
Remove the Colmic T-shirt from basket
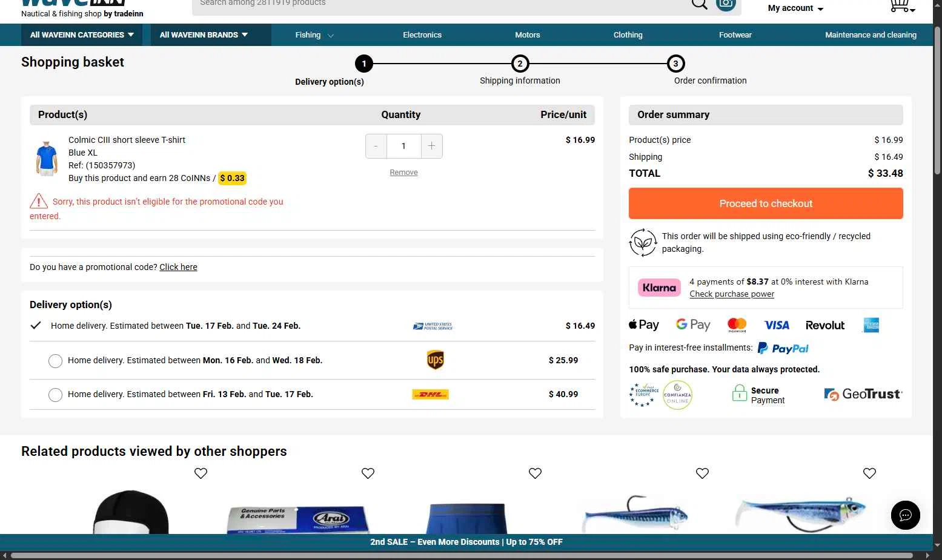point(403,173)
